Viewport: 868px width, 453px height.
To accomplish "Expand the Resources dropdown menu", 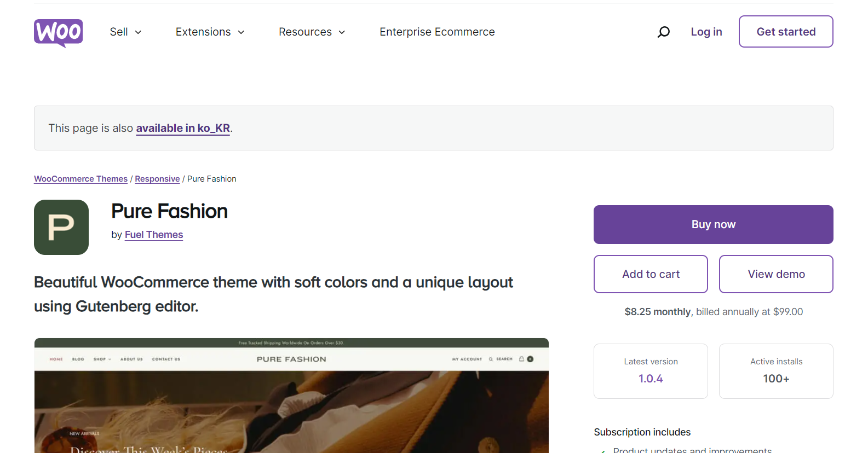I will coord(312,32).
